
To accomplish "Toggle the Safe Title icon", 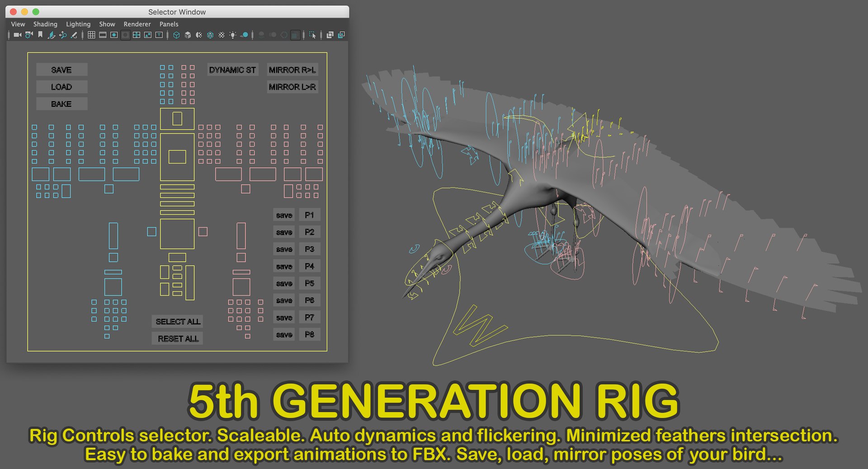I will 159,35.
